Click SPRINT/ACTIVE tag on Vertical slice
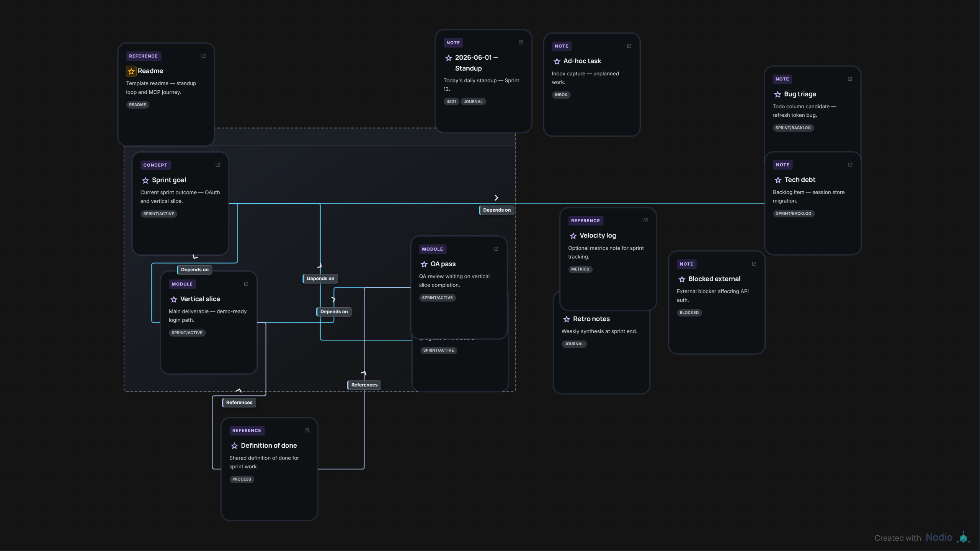 point(187,333)
